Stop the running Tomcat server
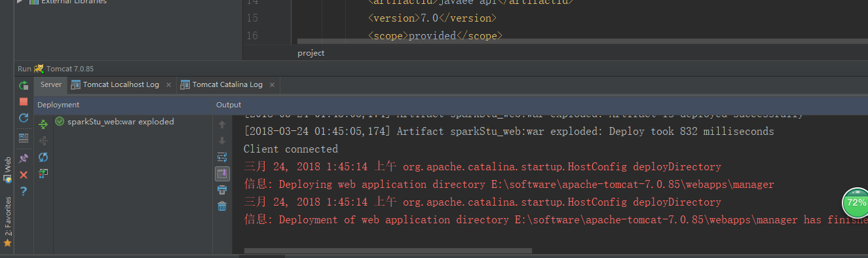The width and height of the screenshot is (868, 258). [x=24, y=101]
